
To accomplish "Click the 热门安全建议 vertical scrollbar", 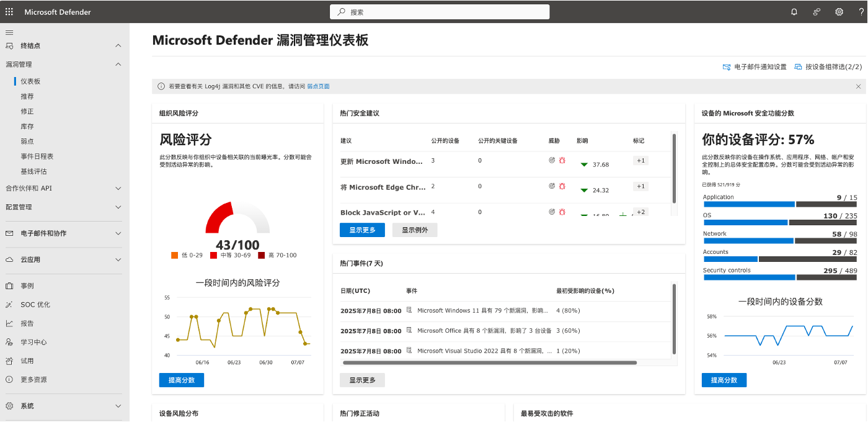I will tap(674, 168).
